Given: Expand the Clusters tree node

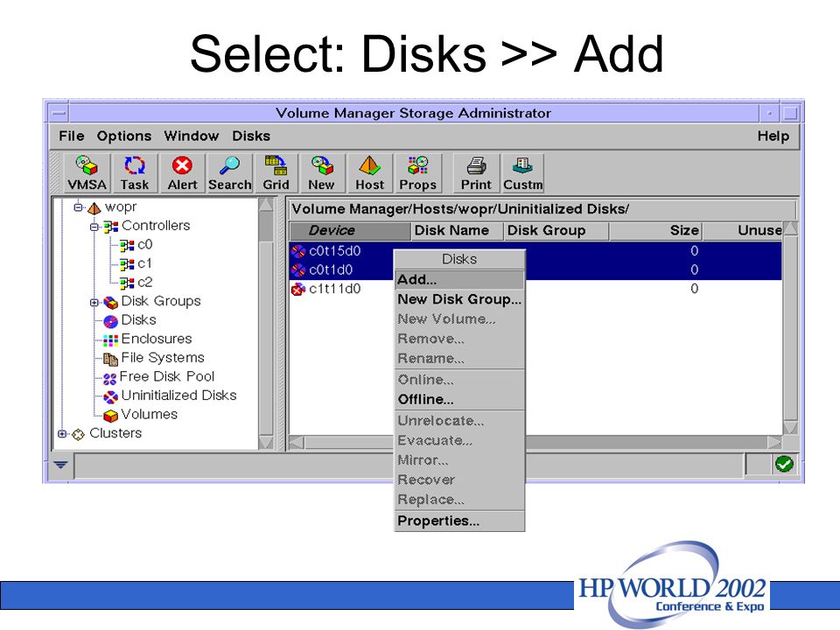Looking at the screenshot, I should (62, 434).
